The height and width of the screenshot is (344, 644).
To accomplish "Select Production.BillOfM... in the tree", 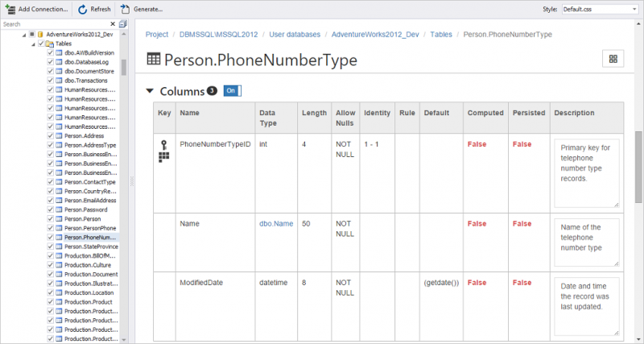I will (x=90, y=255).
